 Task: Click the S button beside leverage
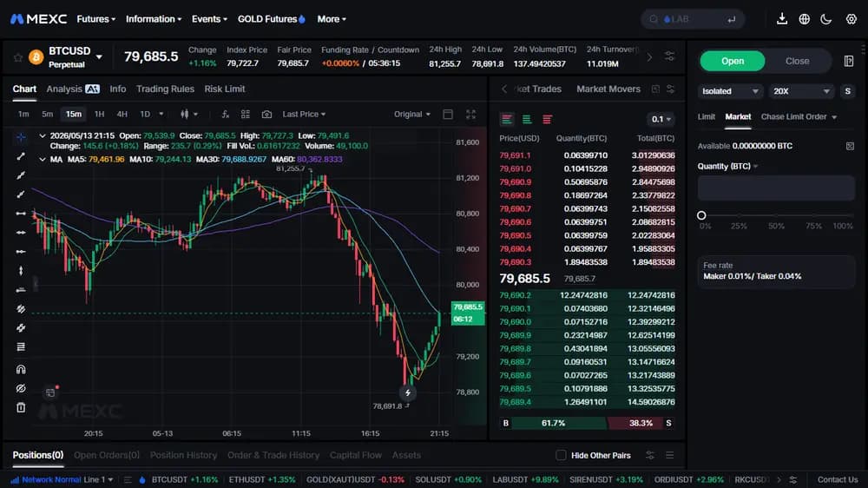[847, 91]
